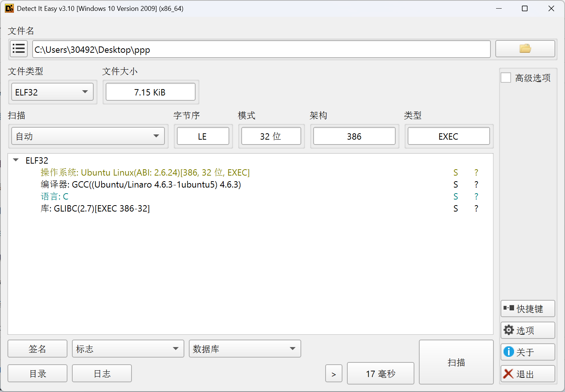Select the 操作系统: Ubuntu Linux row
This screenshot has height=392, width=565.
coord(250,173)
